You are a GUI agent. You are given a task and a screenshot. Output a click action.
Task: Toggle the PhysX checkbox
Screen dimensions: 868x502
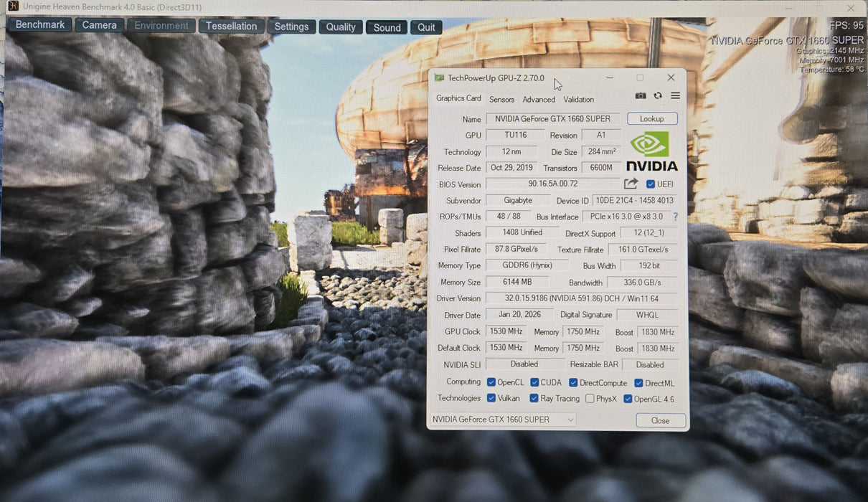[590, 399]
